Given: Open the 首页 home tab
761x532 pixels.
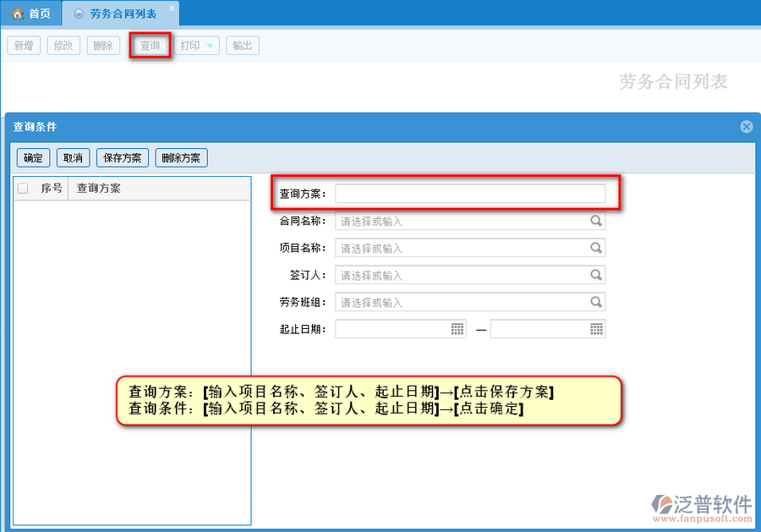Looking at the screenshot, I should (31, 14).
